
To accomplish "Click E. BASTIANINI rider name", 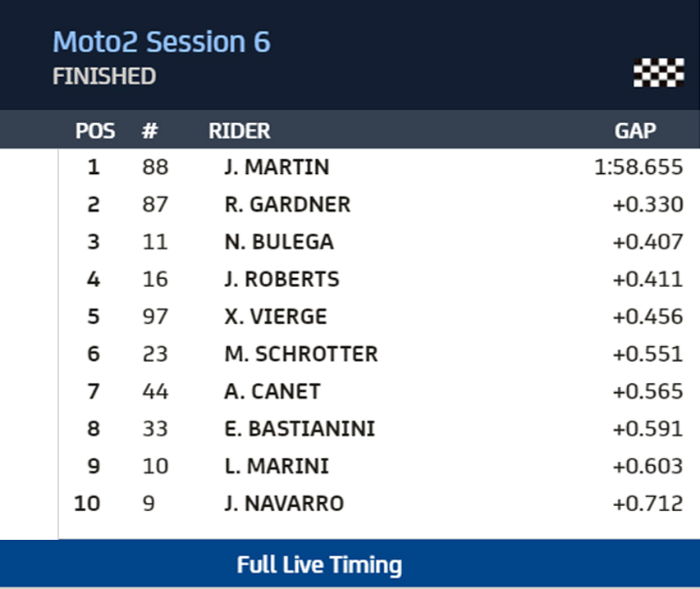I will click(x=300, y=428).
